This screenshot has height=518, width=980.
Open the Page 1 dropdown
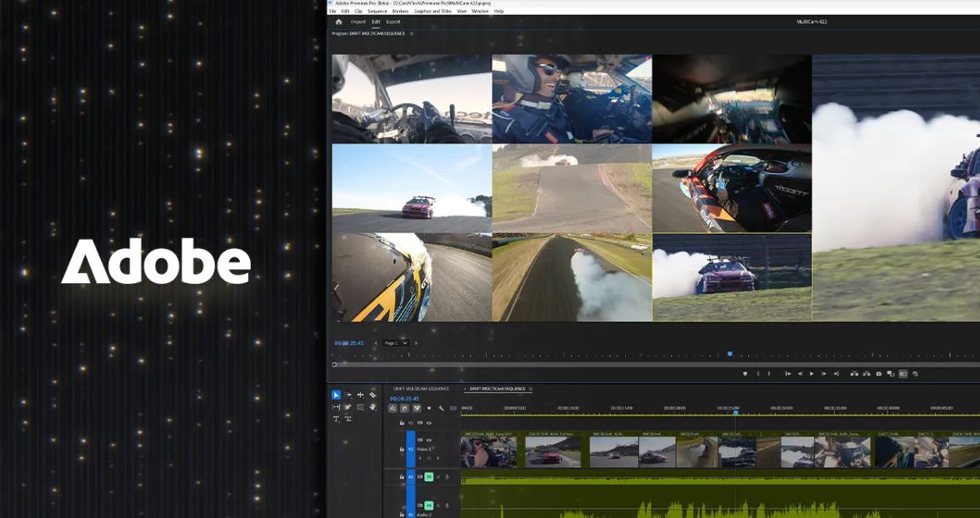tap(395, 343)
